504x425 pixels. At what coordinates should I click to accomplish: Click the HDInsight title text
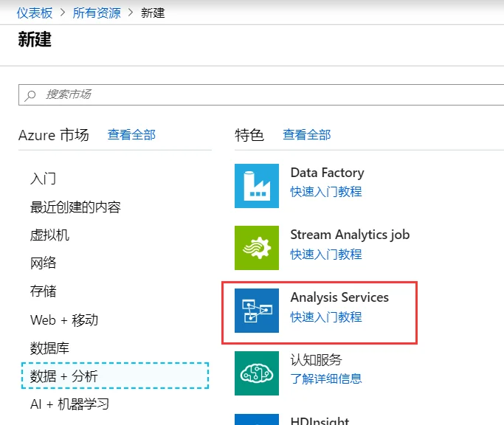(320, 421)
